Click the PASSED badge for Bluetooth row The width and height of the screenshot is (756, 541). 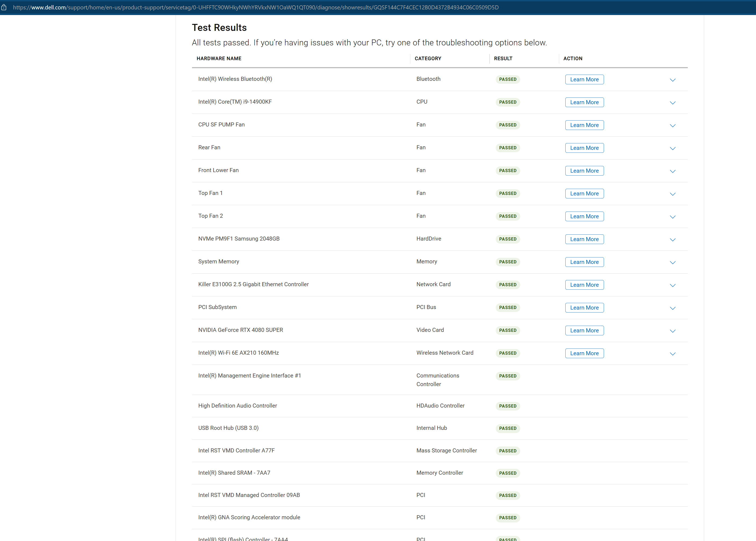pyautogui.click(x=507, y=79)
